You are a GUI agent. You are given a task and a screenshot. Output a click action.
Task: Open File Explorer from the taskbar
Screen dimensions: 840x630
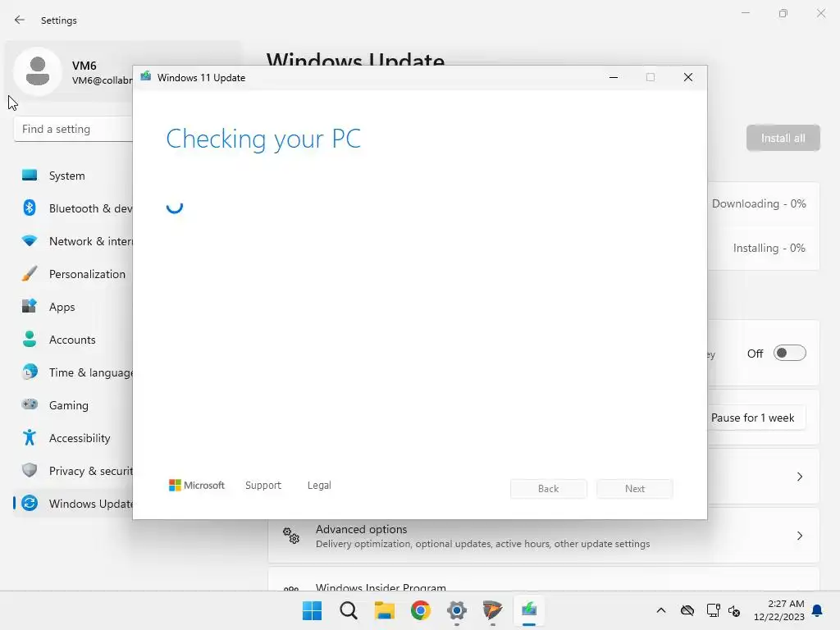point(384,610)
